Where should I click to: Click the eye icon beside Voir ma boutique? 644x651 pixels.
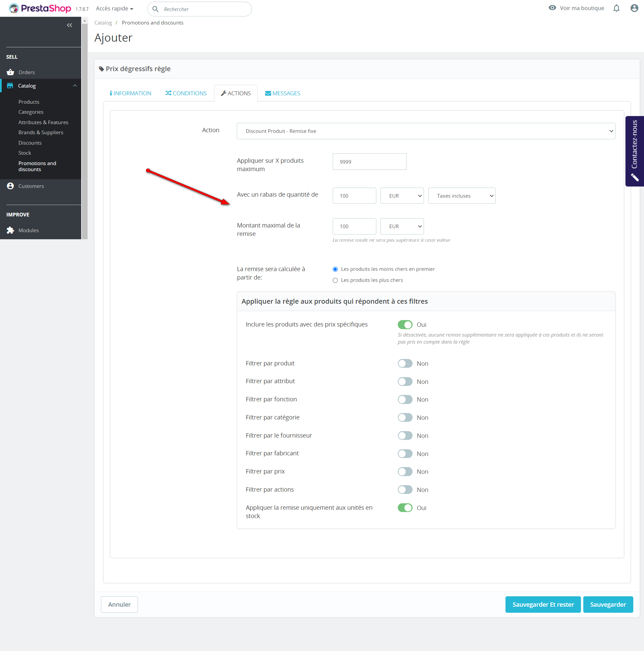[x=552, y=8]
